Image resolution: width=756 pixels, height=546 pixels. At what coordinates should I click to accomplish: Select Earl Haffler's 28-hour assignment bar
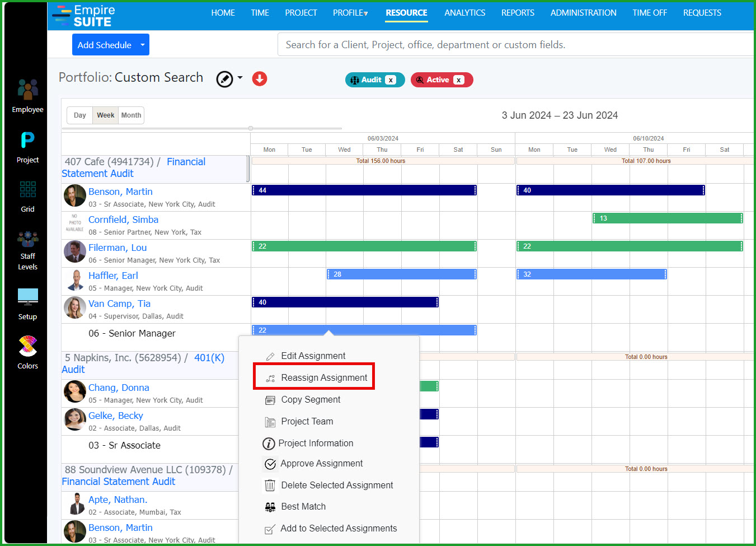(x=402, y=274)
